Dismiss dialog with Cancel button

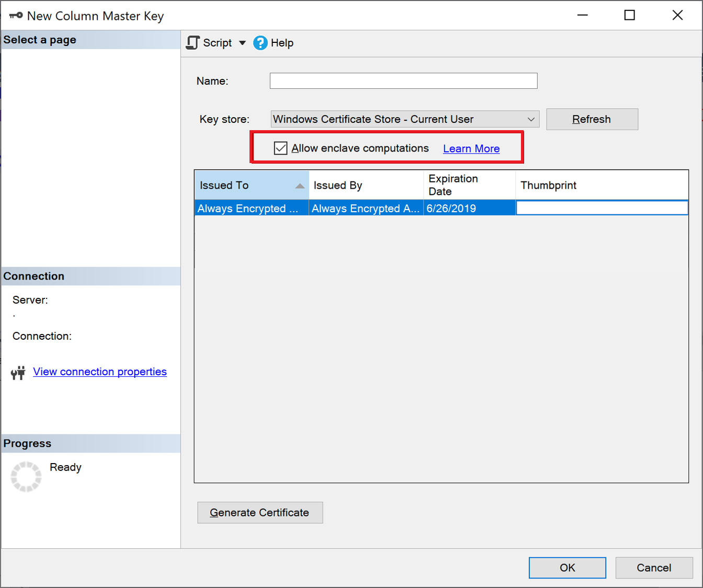(654, 568)
